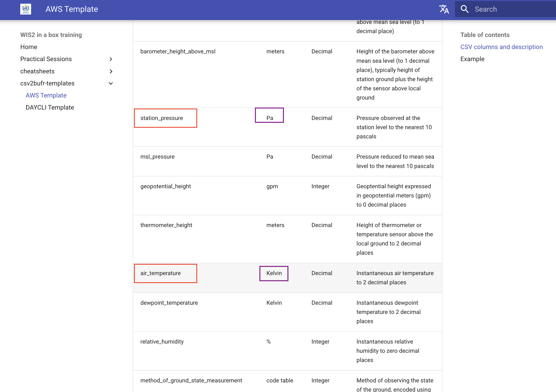Image resolution: width=556 pixels, height=392 pixels.
Task: Click msl_pressure description text
Action: 395,161
